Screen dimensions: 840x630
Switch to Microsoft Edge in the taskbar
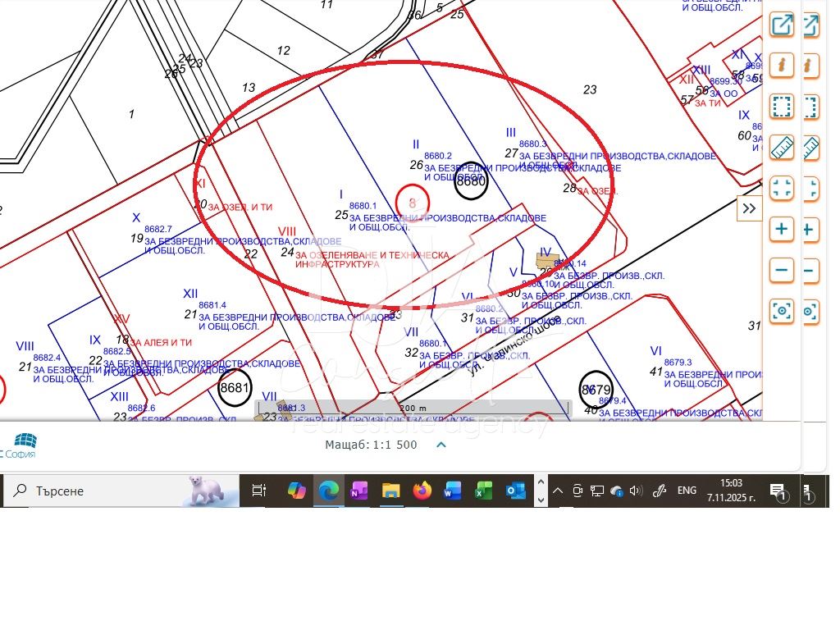328,491
